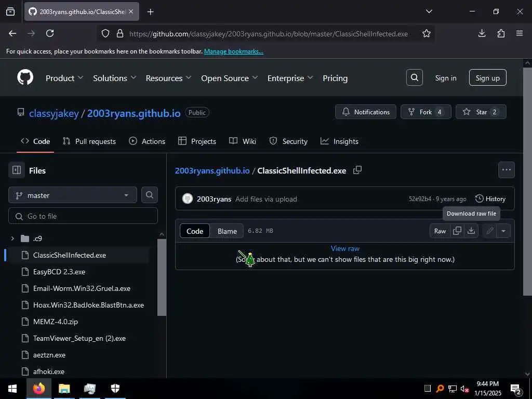This screenshot has width=532, height=399.
Task: Expand the Solutions menu
Action: 115,78
